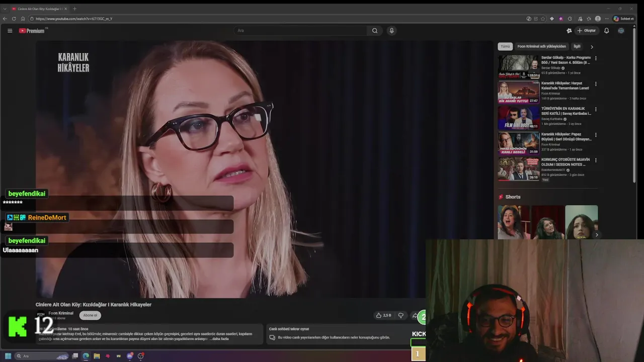Image resolution: width=644 pixels, height=362 pixels.
Task: Open Discord from taskbar
Action: [130, 356]
